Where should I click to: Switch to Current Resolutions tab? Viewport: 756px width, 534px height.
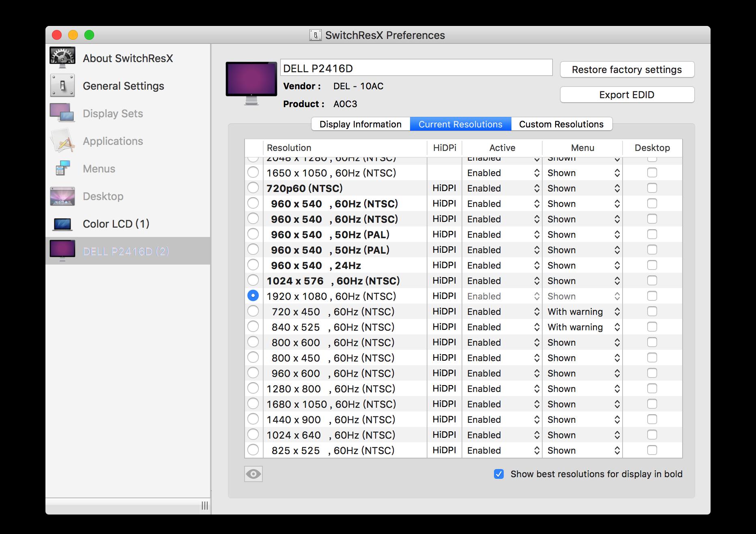point(460,124)
